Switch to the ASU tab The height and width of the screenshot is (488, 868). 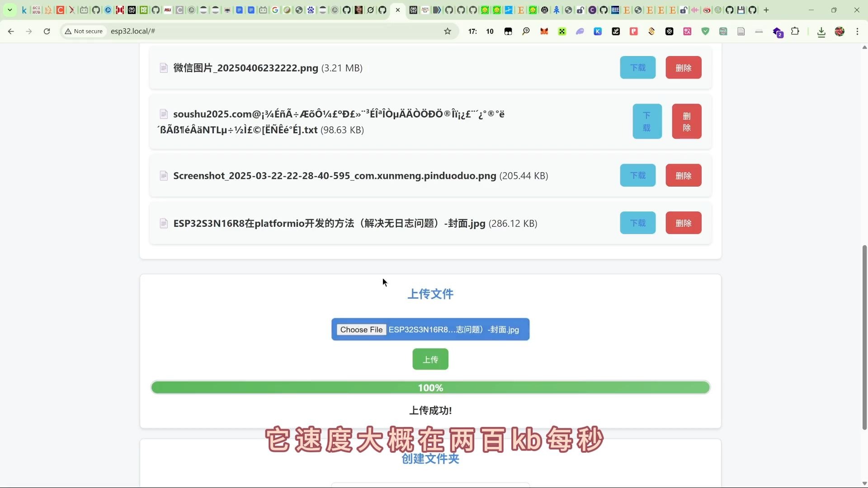pyautogui.click(x=168, y=10)
